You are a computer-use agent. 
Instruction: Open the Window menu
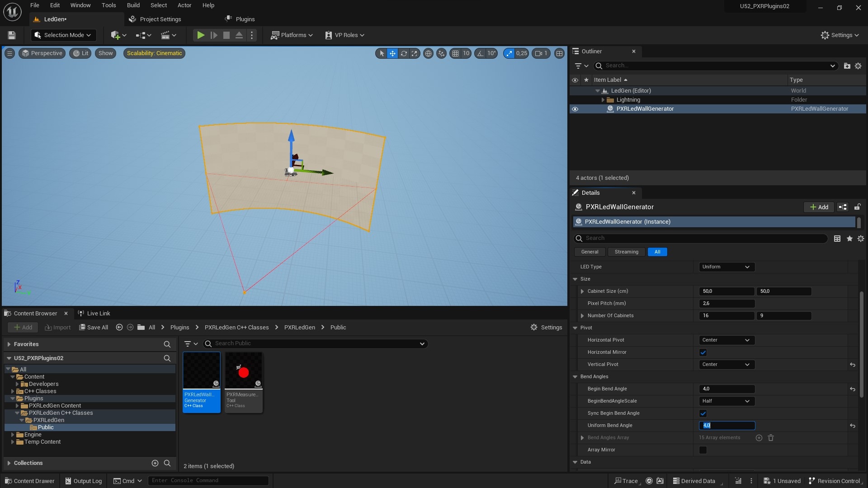80,5
